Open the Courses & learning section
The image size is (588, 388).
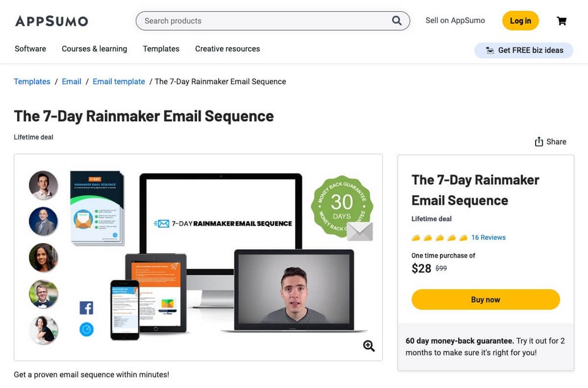pos(94,49)
